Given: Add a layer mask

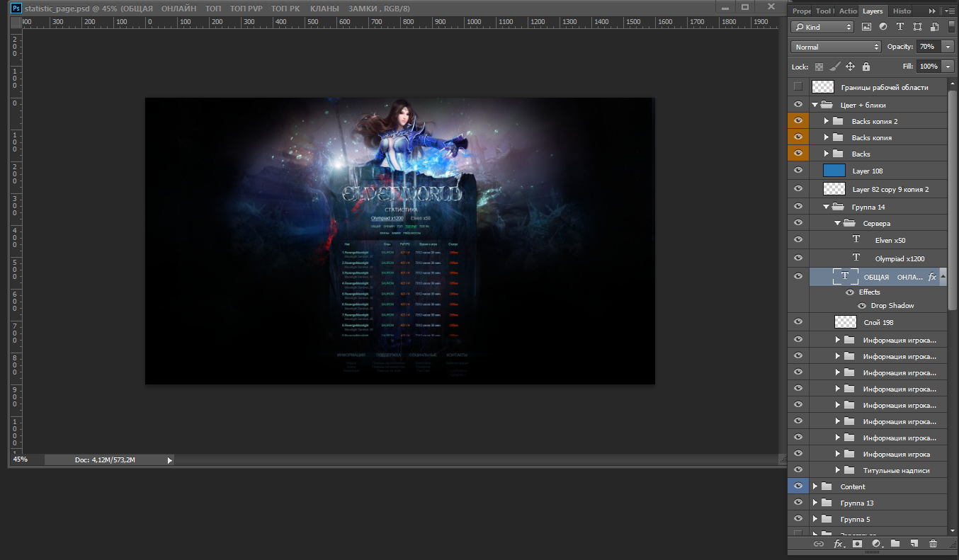Looking at the screenshot, I should tap(857, 544).
